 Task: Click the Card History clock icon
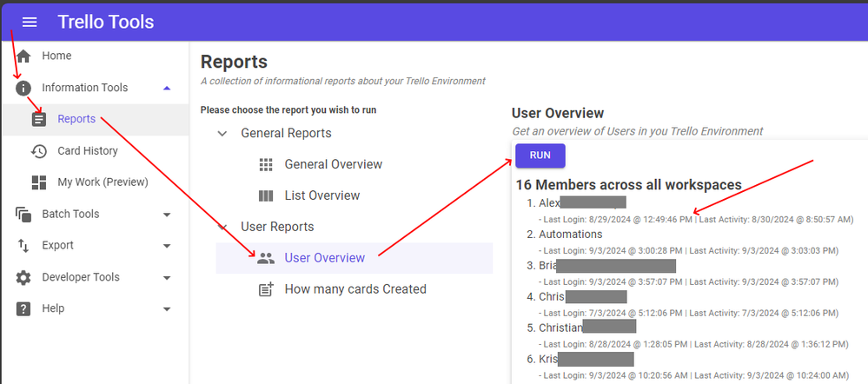[39, 151]
